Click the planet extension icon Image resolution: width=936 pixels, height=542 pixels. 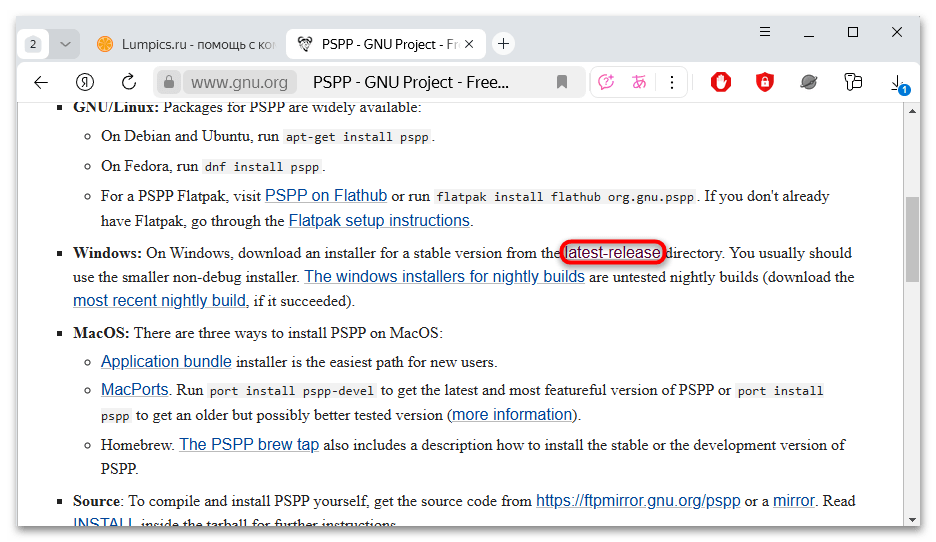coord(809,82)
